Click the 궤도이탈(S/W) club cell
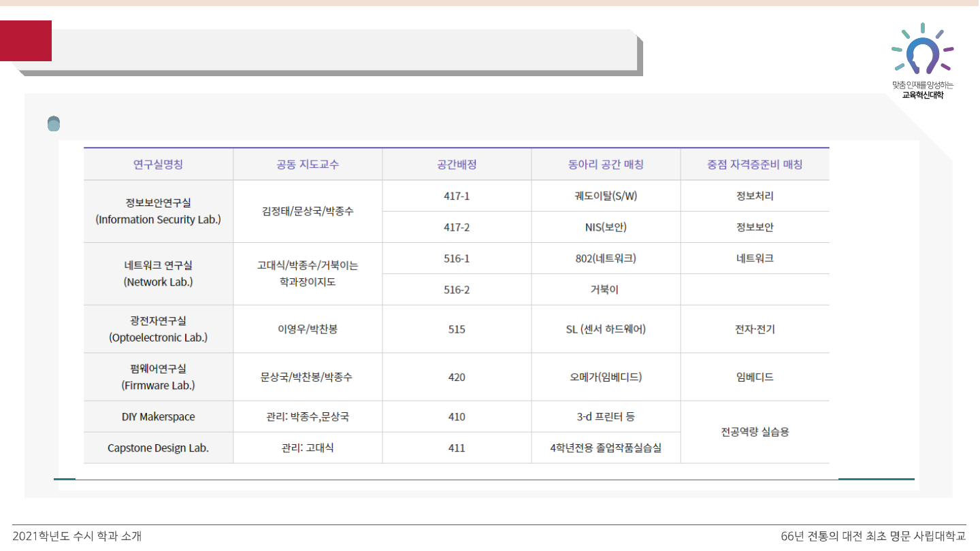 [606, 196]
